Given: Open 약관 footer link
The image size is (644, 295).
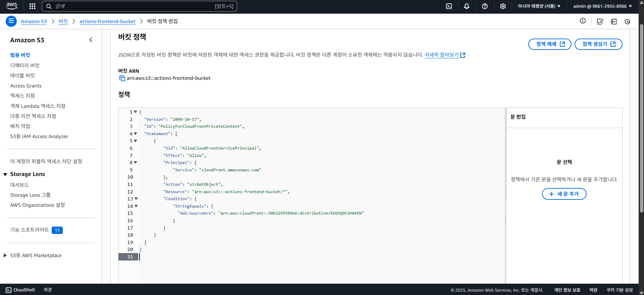Looking at the screenshot, I should click(593, 290).
